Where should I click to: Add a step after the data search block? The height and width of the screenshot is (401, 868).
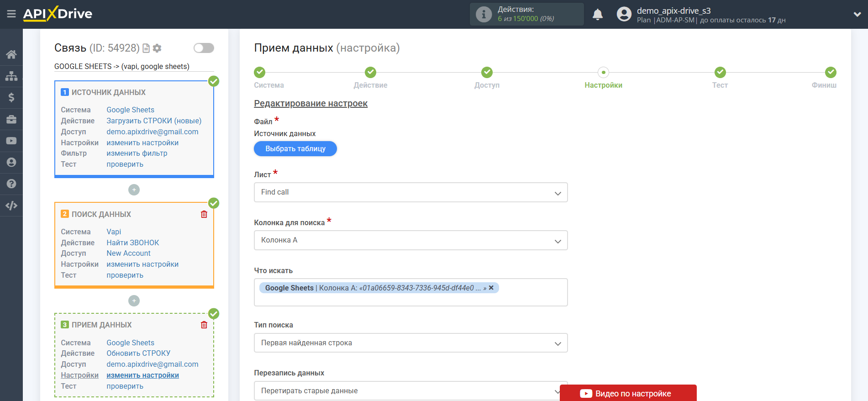click(134, 301)
